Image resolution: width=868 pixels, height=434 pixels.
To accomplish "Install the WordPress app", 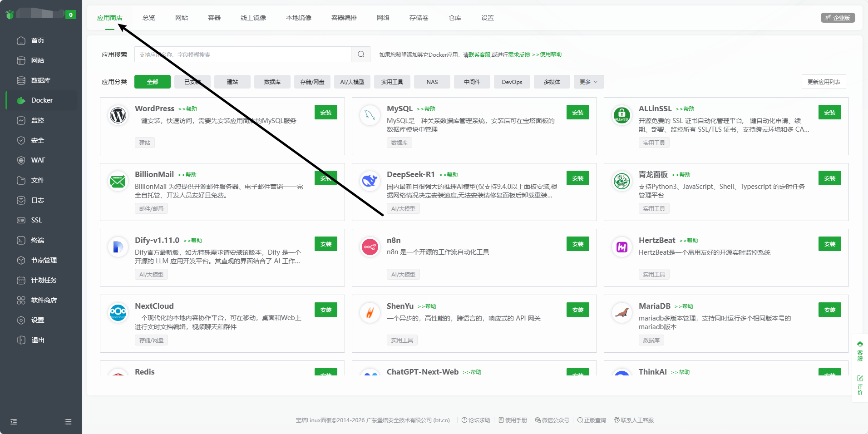I will [x=326, y=112].
